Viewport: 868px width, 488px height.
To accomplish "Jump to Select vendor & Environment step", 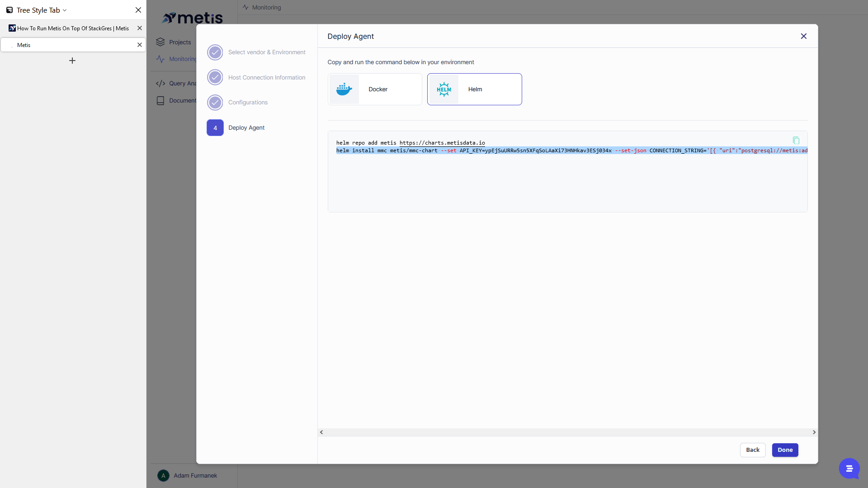I will (267, 52).
